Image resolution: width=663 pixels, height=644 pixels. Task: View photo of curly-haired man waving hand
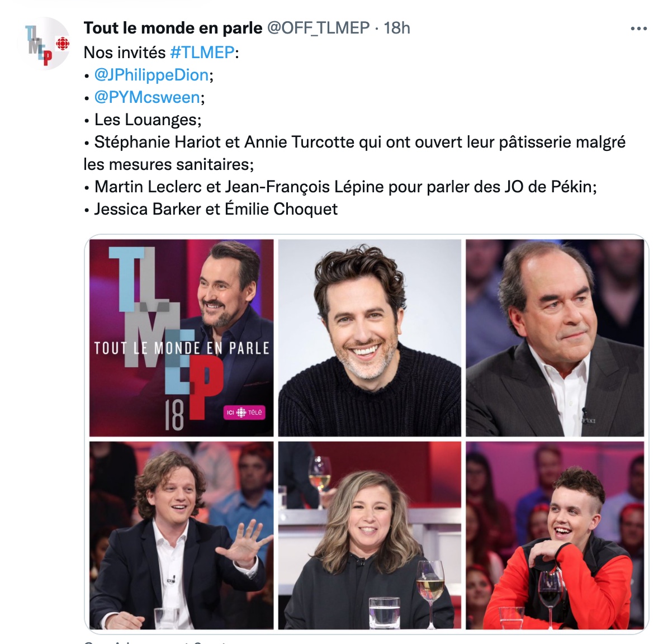click(x=181, y=536)
